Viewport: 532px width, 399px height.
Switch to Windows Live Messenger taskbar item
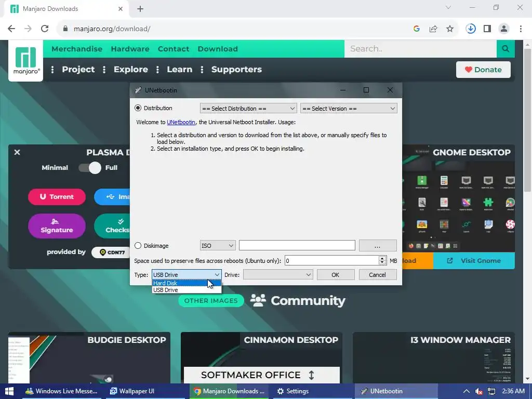click(61, 391)
